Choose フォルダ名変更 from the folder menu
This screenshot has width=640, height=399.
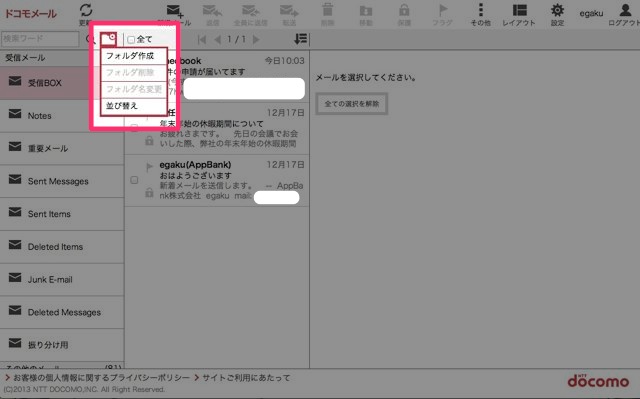click(x=134, y=89)
